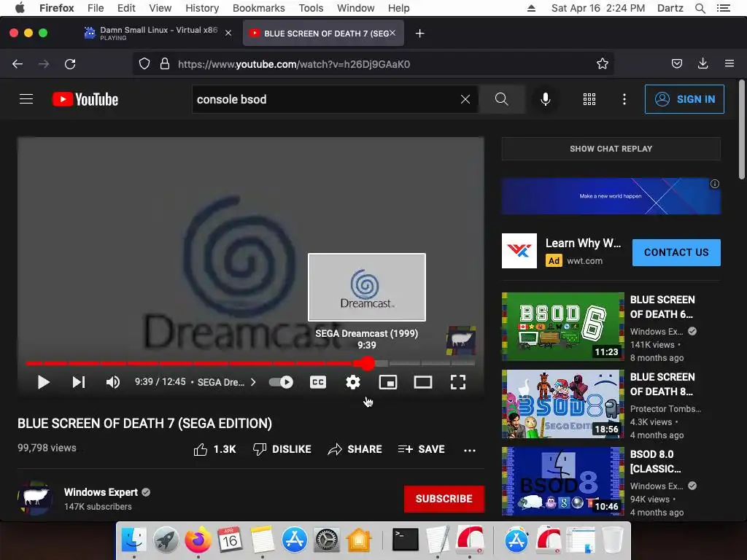Click the page vertical scrollbar

point(742,130)
